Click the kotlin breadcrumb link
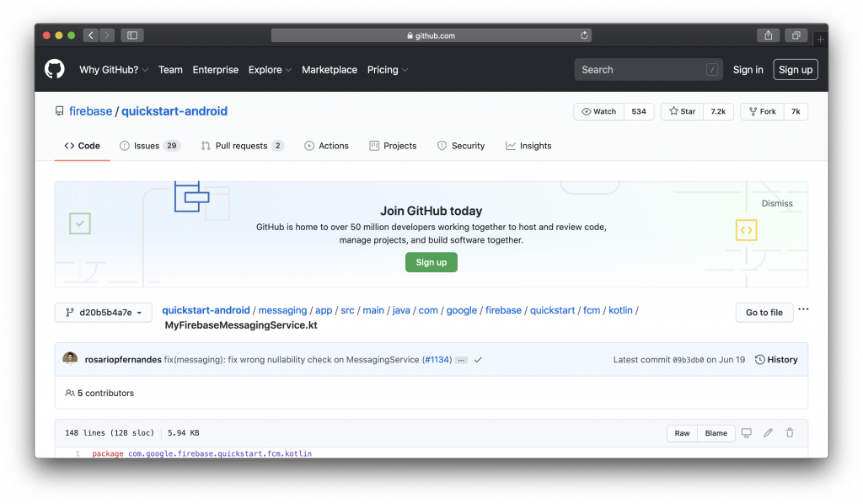Screen dimensions: 863x504 click(x=620, y=310)
